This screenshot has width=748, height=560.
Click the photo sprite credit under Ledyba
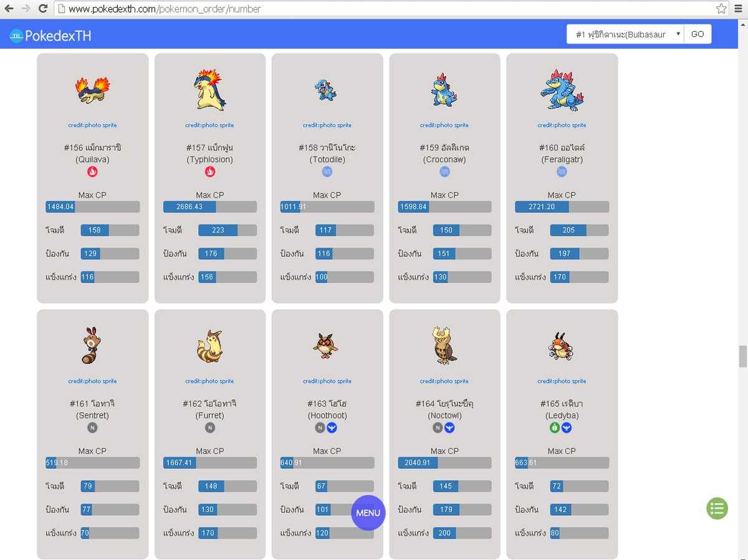click(x=562, y=381)
